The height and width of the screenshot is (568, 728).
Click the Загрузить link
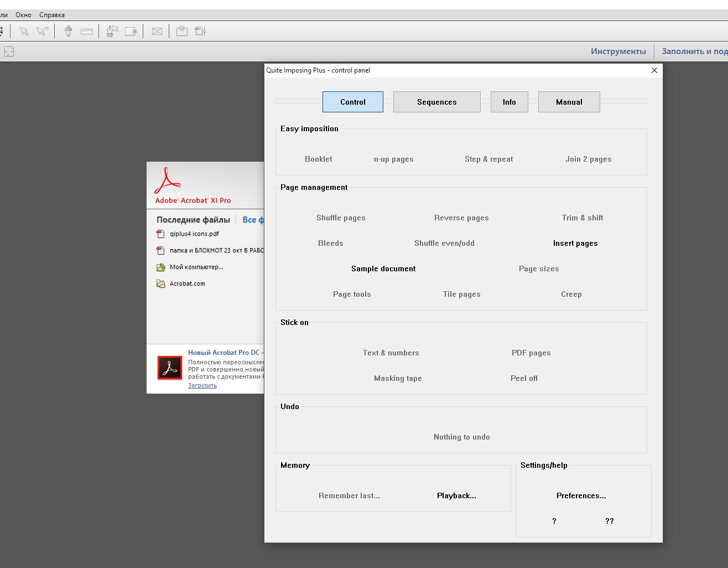202,385
